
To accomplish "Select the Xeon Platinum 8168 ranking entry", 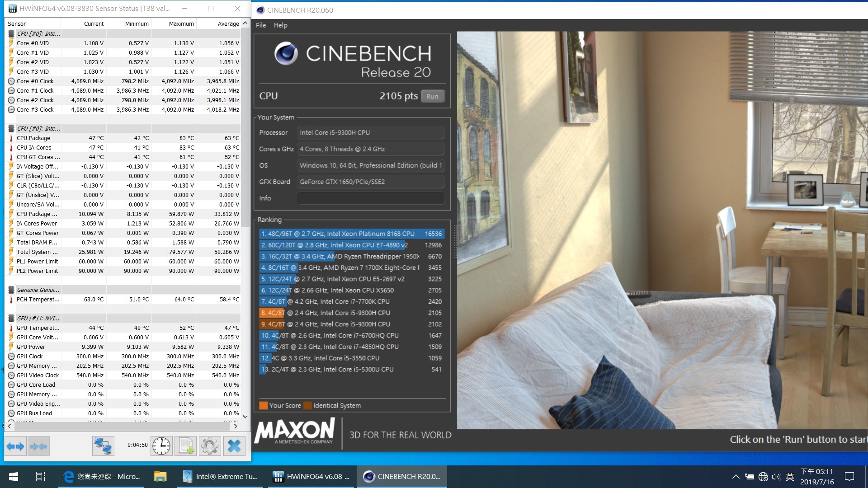I will (x=352, y=234).
